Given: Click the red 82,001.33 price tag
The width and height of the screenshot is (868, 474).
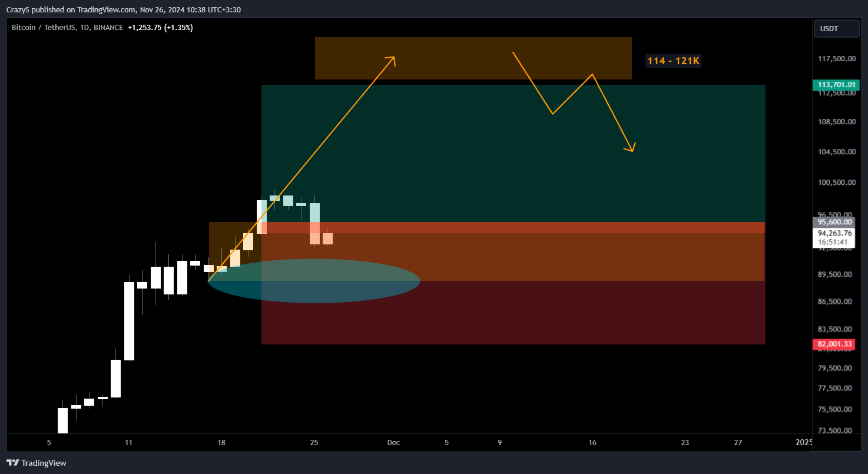Looking at the screenshot, I should 833,344.
